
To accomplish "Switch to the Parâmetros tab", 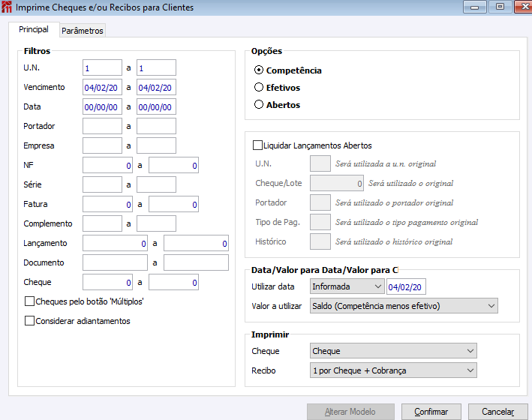I will 83,31.
